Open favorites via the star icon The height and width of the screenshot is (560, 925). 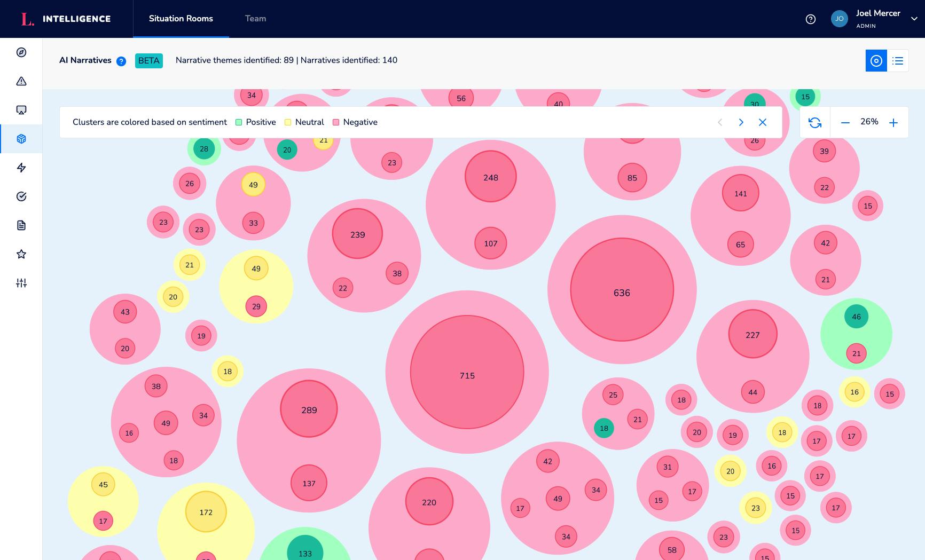coord(21,254)
